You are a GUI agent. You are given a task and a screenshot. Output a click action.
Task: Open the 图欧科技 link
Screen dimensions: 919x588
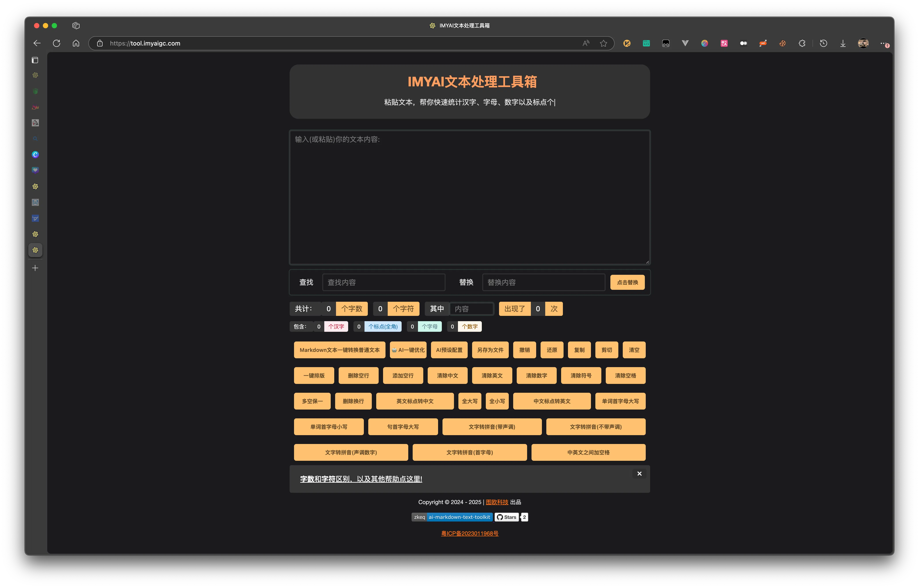tap(497, 502)
